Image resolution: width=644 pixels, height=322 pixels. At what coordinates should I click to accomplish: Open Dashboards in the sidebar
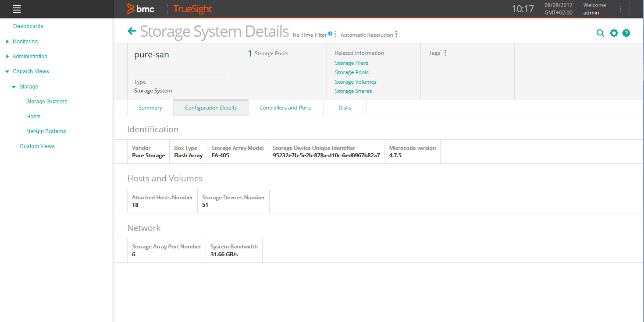coord(28,26)
